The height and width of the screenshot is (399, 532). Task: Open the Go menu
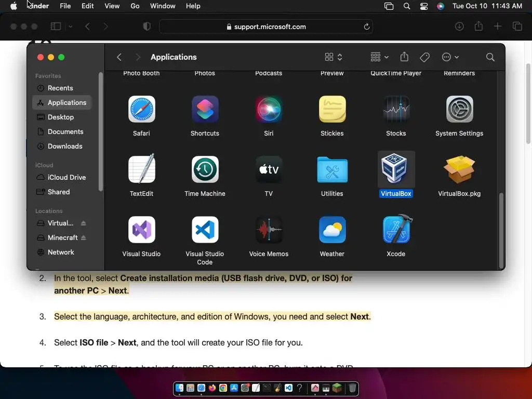(135, 6)
